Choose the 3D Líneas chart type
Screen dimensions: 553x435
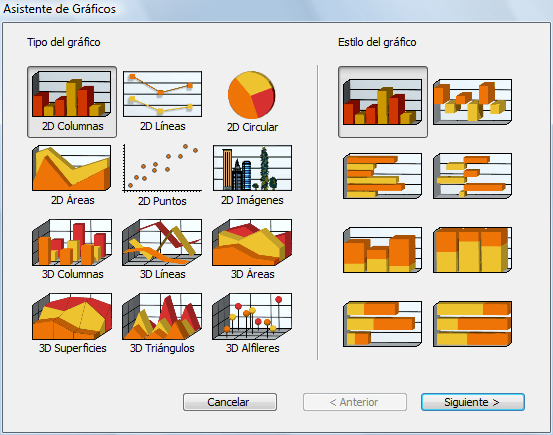162,249
